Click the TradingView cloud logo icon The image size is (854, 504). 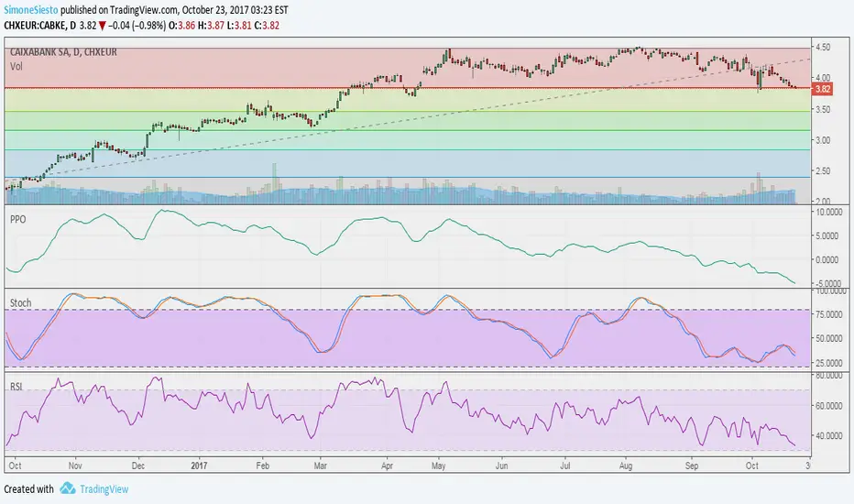point(68,488)
